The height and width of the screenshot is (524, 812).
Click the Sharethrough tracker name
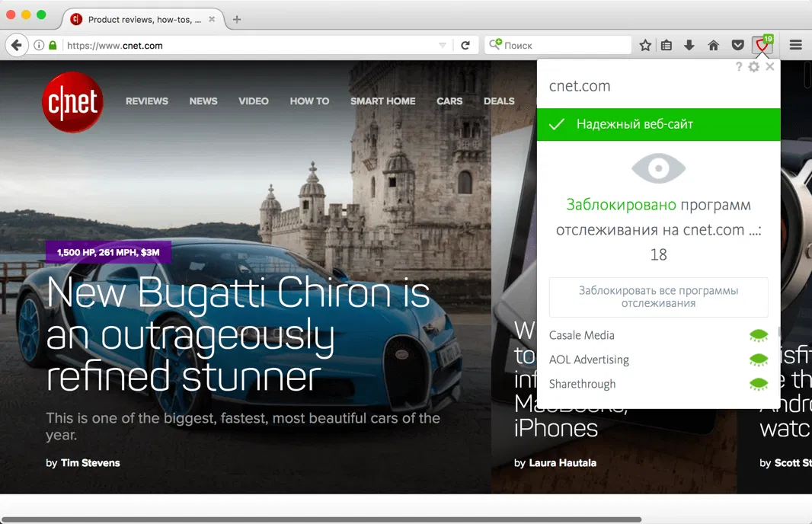pos(582,384)
